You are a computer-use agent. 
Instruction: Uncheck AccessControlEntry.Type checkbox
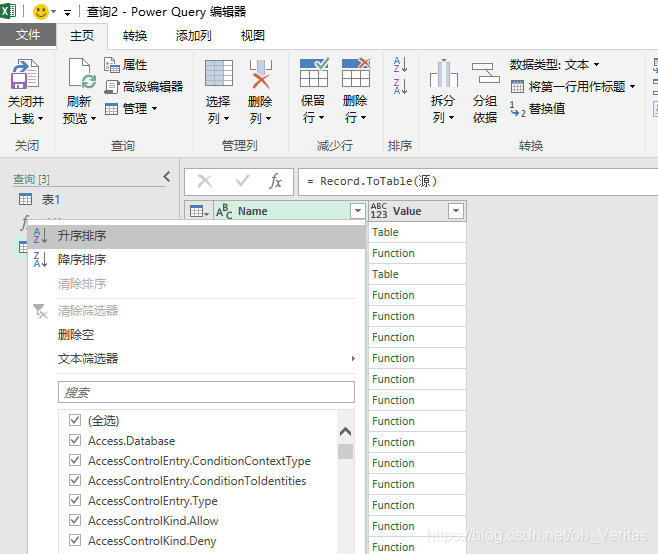click(x=75, y=500)
